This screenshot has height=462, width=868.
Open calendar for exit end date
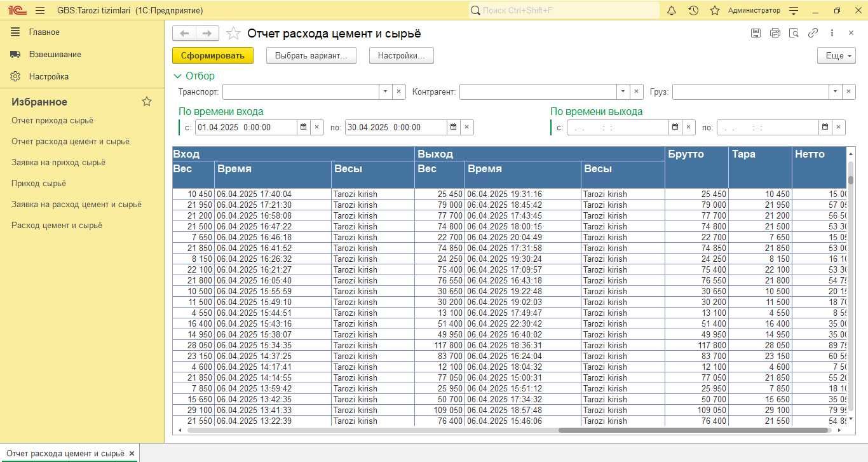pos(825,127)
